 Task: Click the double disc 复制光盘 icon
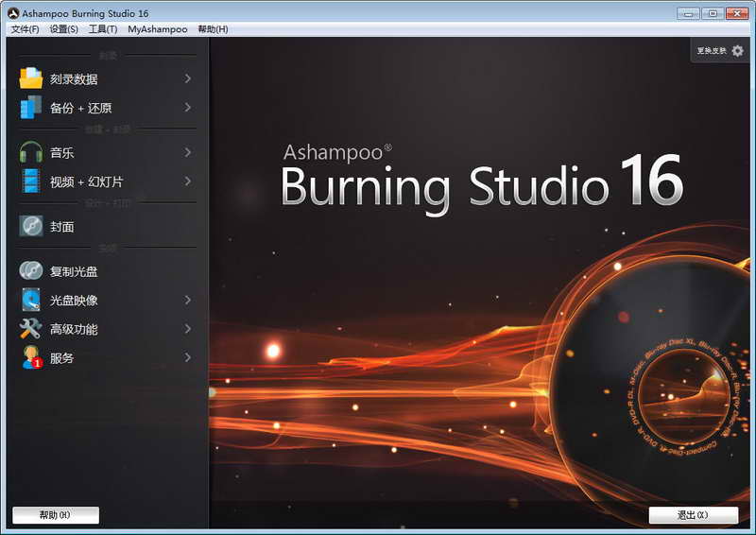[31, 271]
